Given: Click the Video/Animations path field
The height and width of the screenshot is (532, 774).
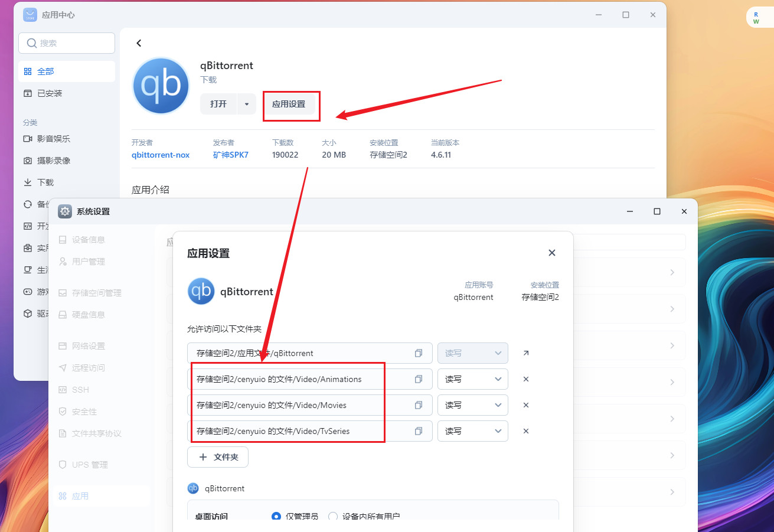Looking at the screenshot, I should coord(310,379).
